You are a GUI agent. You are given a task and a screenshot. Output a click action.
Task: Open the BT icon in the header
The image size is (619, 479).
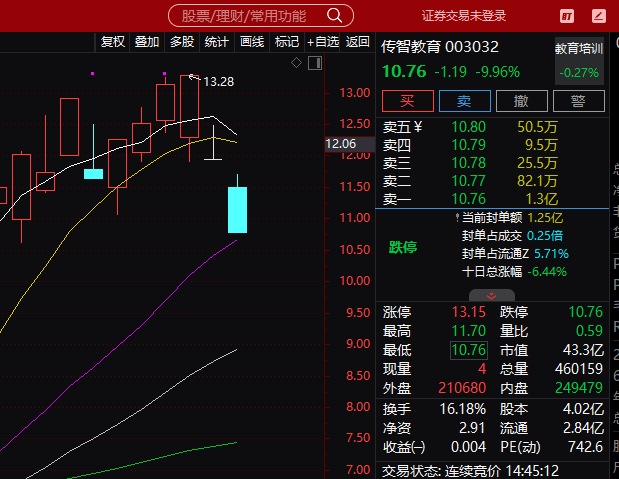click(567, 16)
